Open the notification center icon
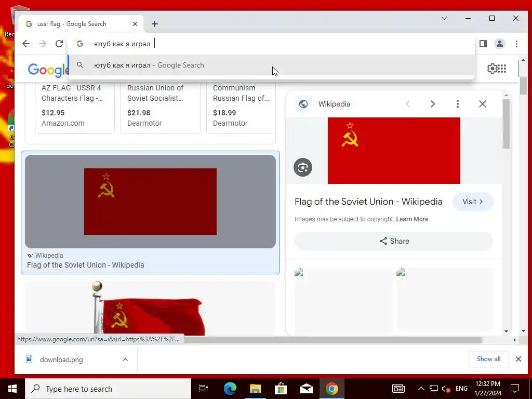The width and height of the screenshot is (532, 399). 515,389
